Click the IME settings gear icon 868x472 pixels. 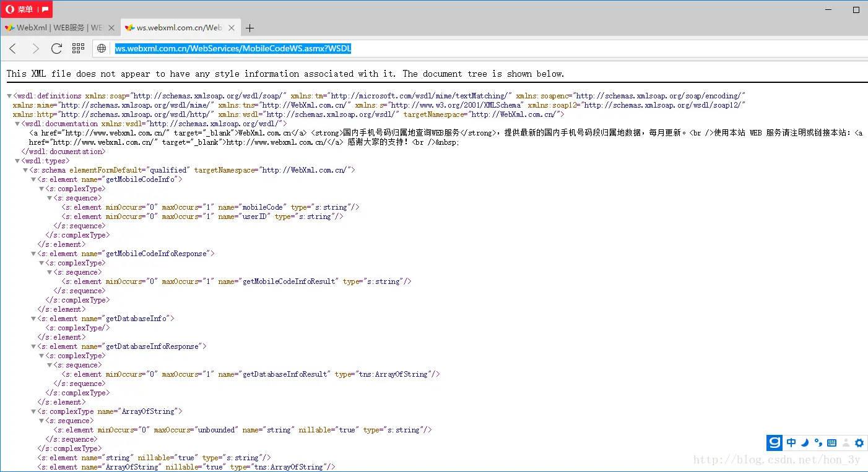(x=859, y=443)
